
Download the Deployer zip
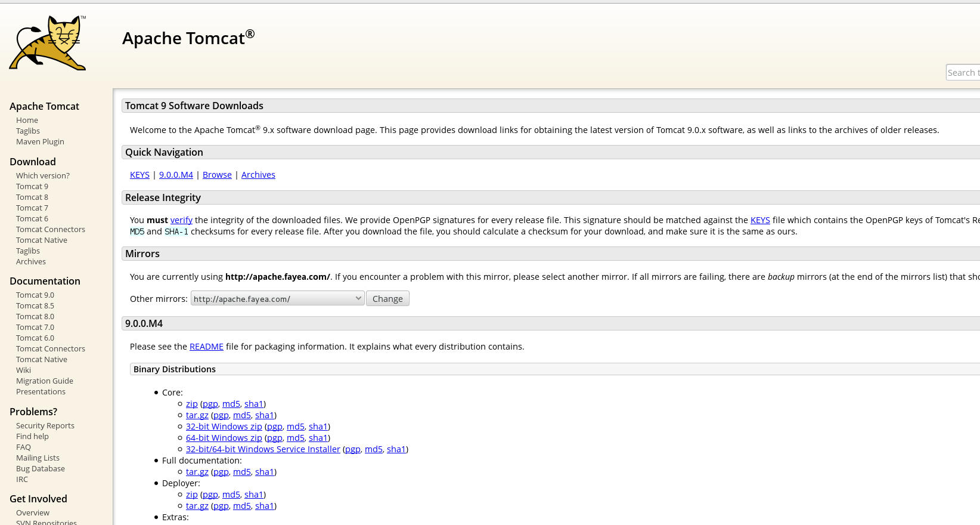click(191, 495)
